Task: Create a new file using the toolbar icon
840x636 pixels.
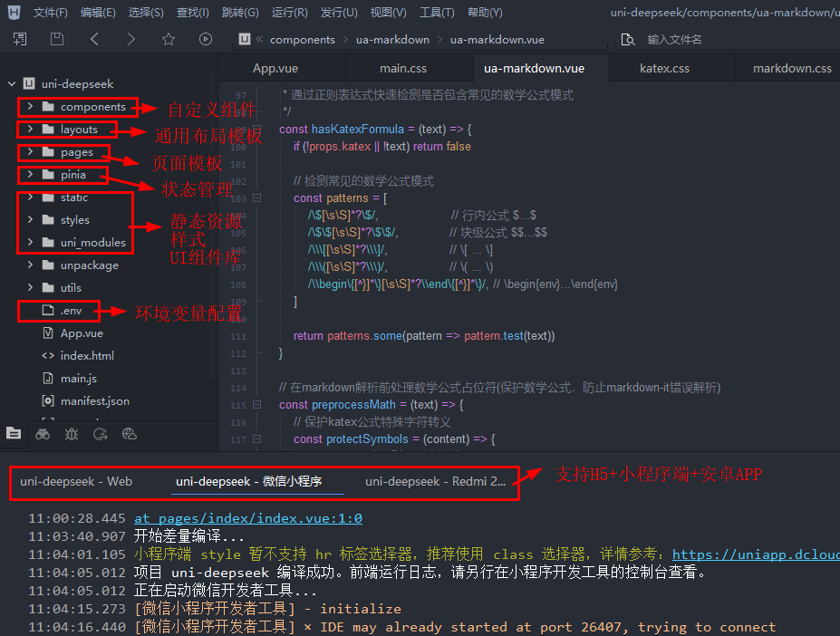Action: click(20, 39)
